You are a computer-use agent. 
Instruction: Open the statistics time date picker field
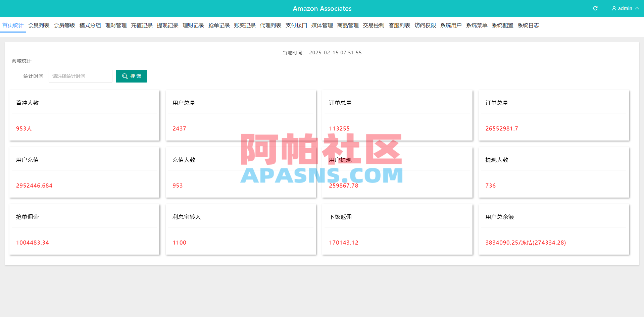(80, 76)
